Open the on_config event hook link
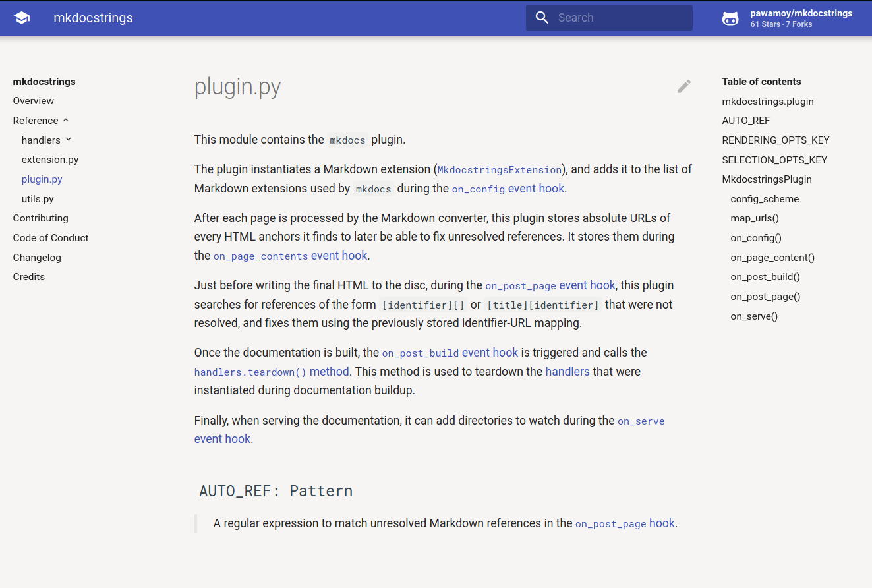Screen dimensions: 872x588 tap(508, 189)
